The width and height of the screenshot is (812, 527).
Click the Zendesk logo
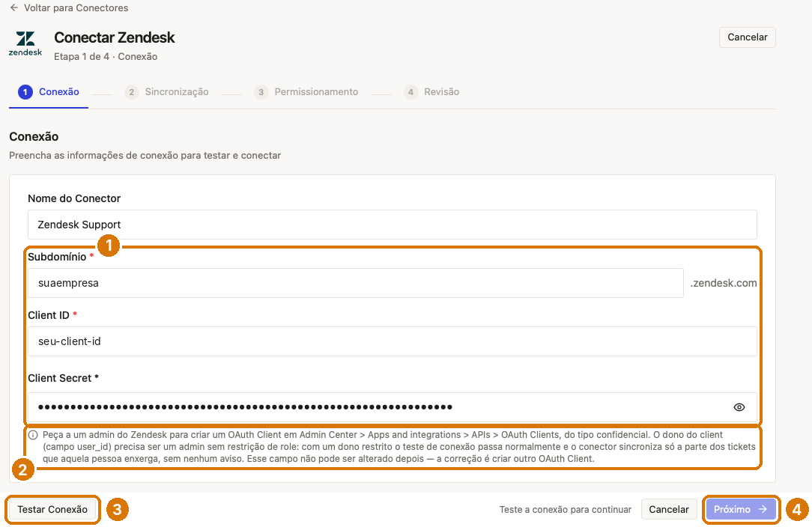pos(25,44)
